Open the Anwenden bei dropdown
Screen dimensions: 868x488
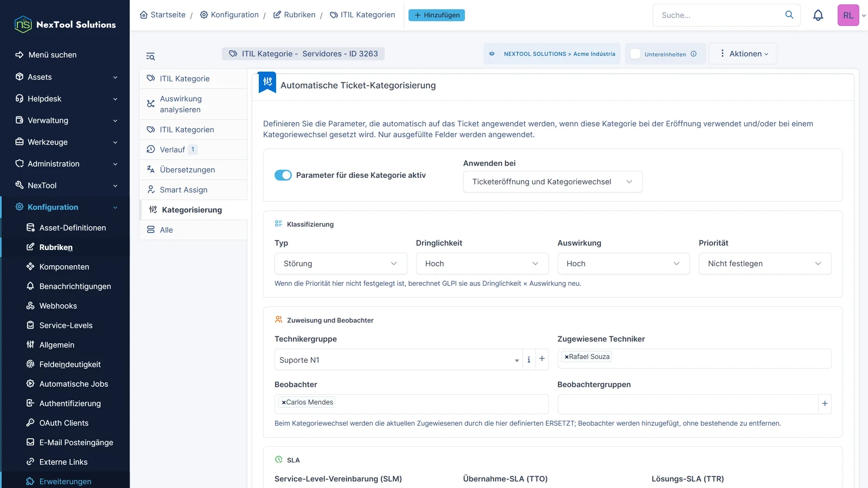point(553,182)
